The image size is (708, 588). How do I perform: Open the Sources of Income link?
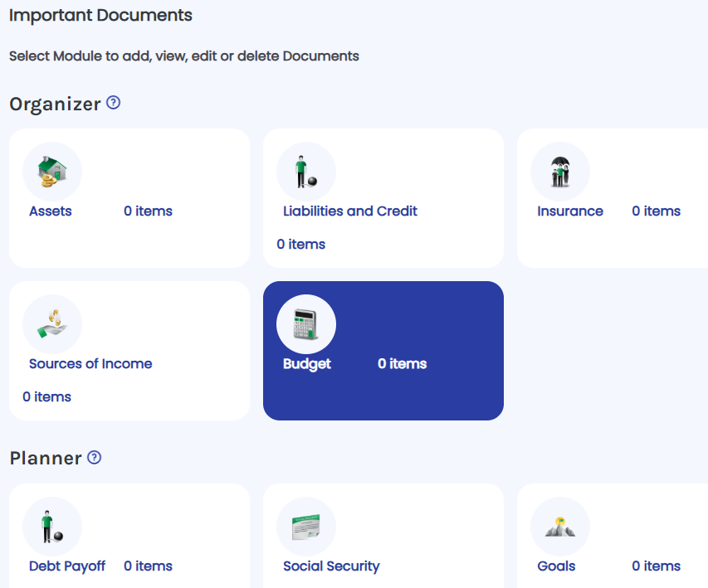click(x=90, y=364)
